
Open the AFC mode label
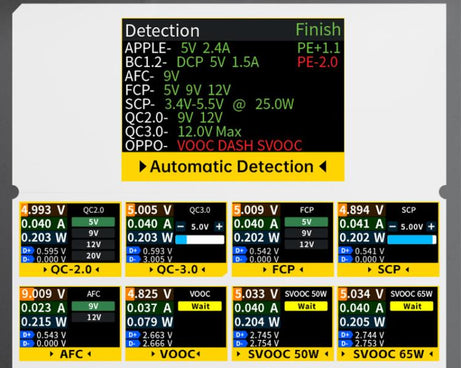71,354
